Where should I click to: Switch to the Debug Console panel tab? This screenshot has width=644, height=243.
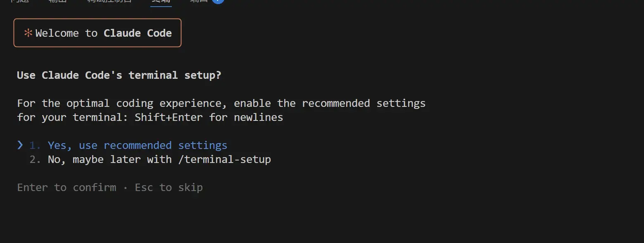(x=109, y=1)
